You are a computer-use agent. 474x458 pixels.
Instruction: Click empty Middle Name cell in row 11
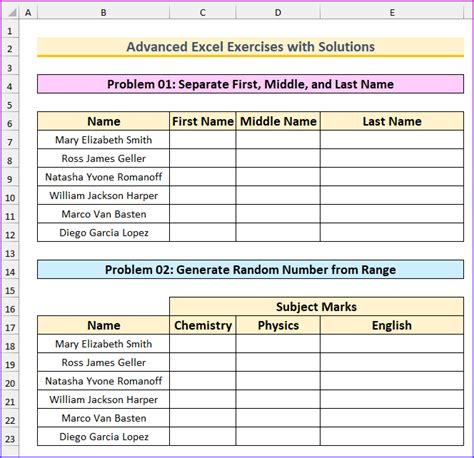pos(278,214)
